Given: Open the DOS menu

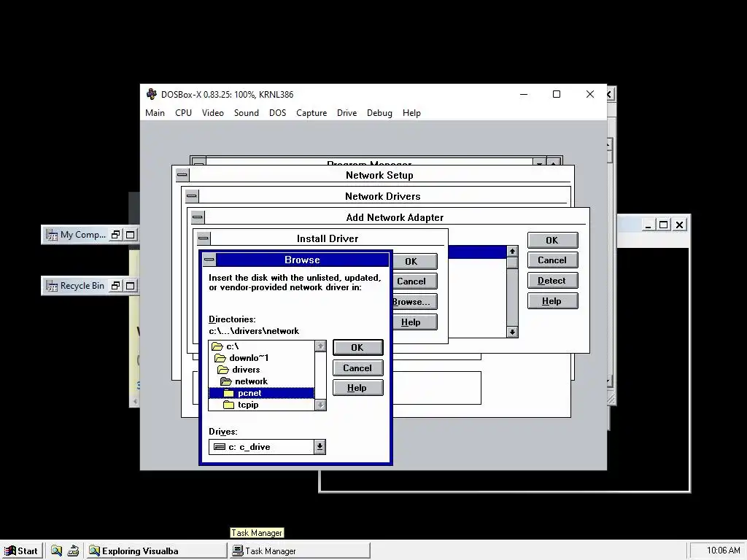Looking at the screenshot, I should (277, 113).
